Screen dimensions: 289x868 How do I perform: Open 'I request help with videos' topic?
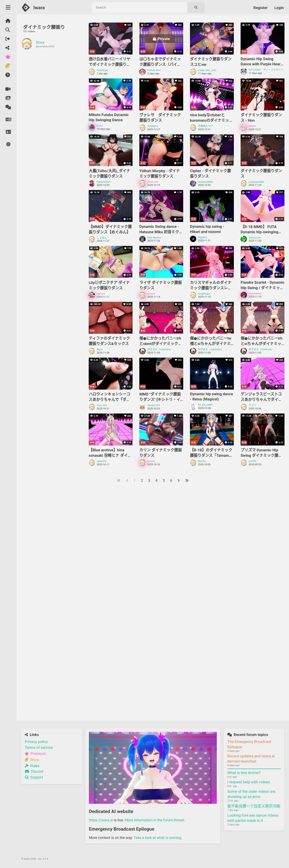point(248,782)
